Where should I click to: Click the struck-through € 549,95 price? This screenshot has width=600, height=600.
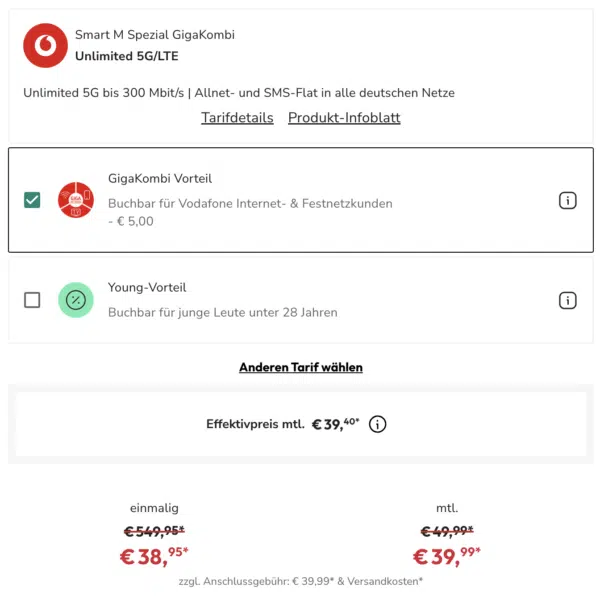154,531
